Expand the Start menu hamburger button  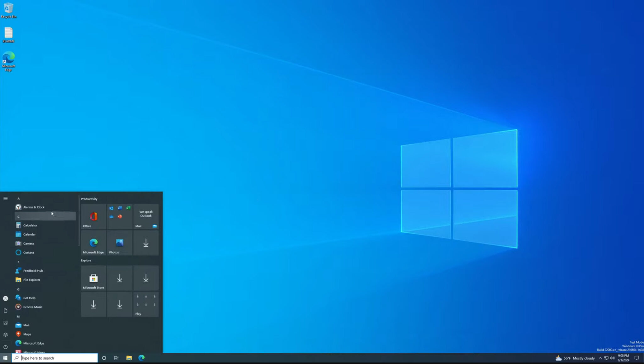coord(5,198)
